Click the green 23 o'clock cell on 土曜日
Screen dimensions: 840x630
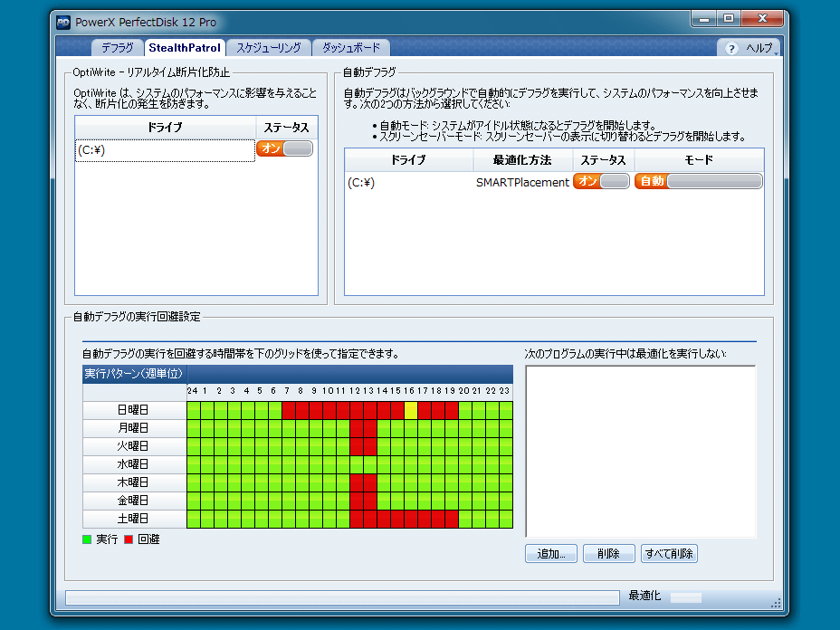(x=506, y=519)
